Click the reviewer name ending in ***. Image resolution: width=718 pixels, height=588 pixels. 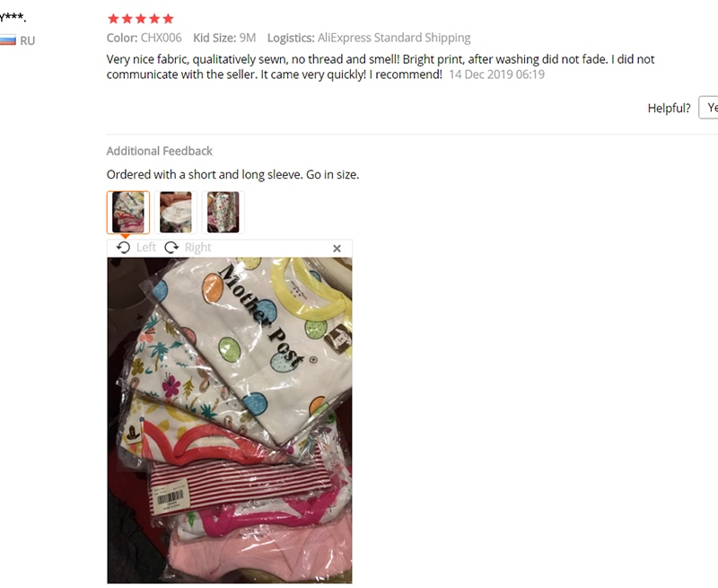pos(13,18)
